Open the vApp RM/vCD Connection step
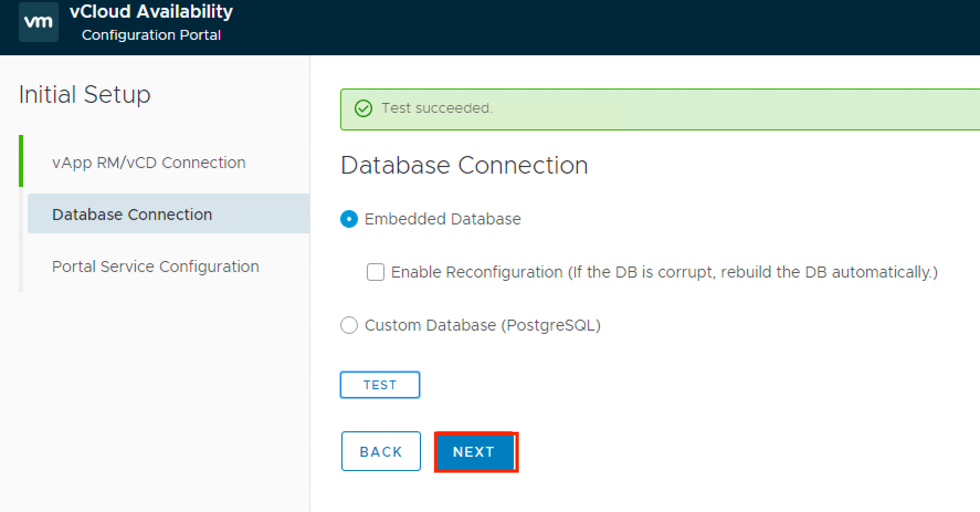 tap(149, 163)
